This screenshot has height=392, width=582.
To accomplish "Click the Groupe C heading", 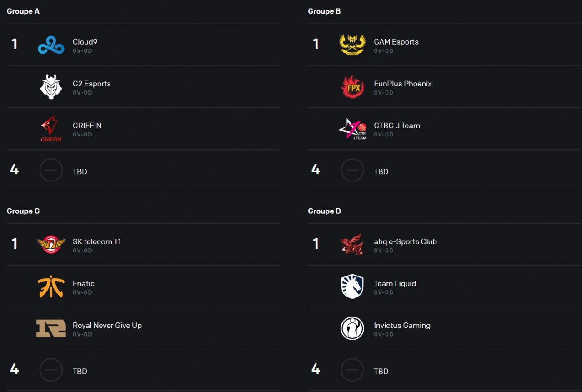I will [23, 211].
